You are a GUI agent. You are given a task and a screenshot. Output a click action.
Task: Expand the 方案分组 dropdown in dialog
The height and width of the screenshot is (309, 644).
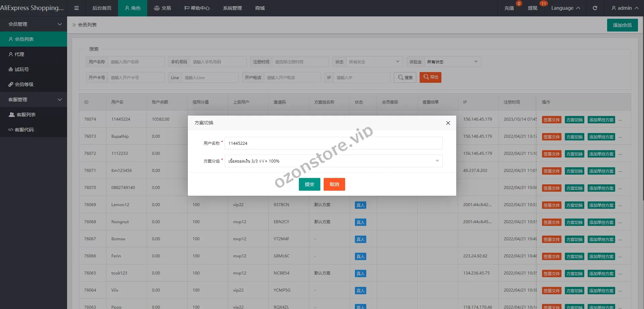tap(333, 161)
